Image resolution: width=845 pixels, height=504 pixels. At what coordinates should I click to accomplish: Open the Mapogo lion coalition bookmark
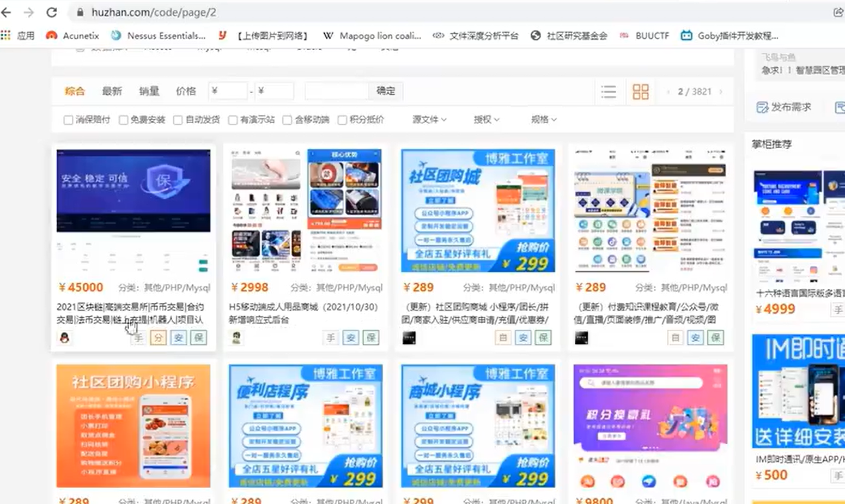372,35
